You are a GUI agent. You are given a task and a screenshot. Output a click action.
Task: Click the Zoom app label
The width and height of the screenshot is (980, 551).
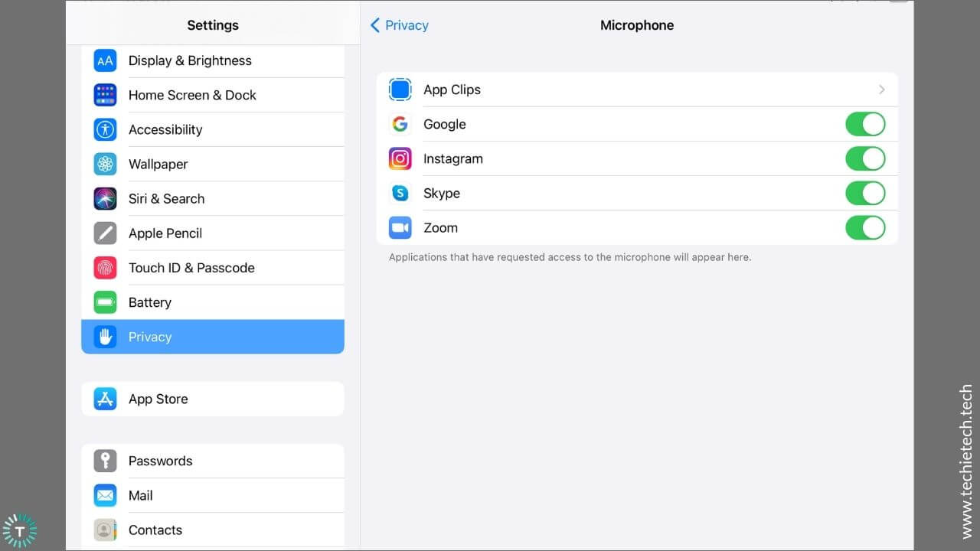tap(441, 227)
